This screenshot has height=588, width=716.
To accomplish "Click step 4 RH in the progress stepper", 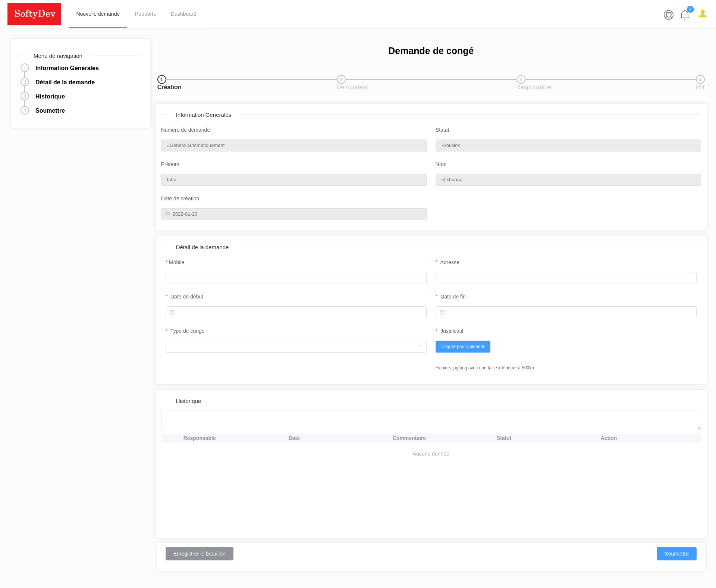I will (700, 79).
